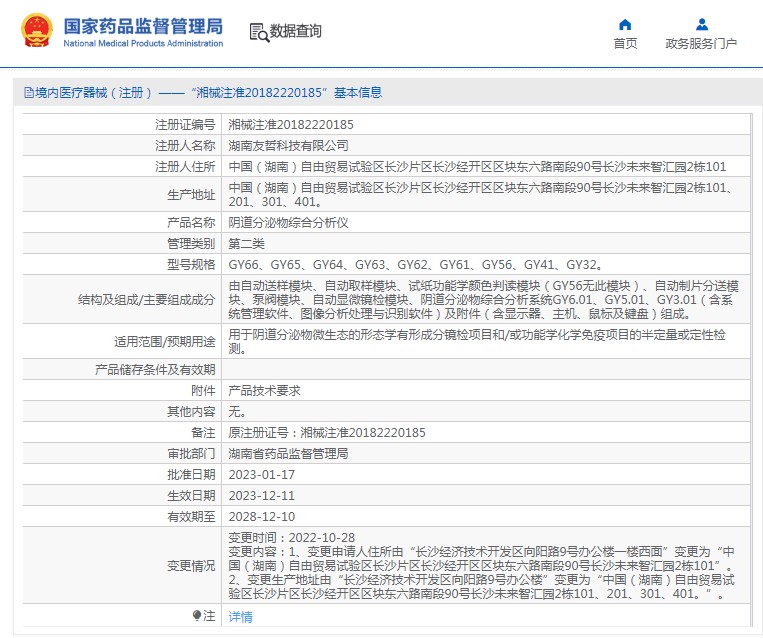Screen dimensions: 763x638
Task: Select the 注册证编号 value 湘械注准20182220185
Action: 291,125
